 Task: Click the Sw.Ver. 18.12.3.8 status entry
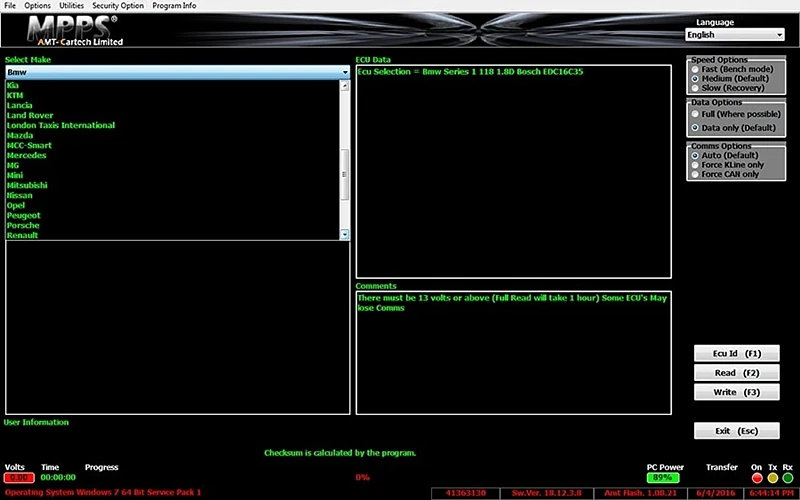pos(546,493)
